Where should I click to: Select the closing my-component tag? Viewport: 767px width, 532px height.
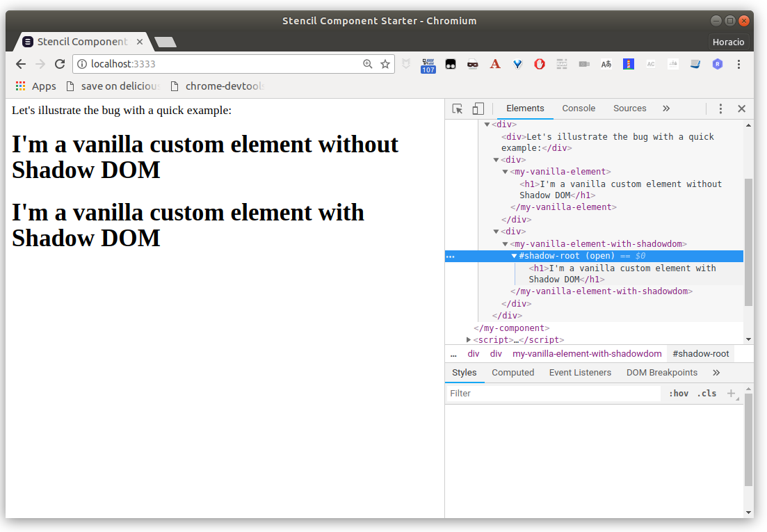click(512, 328)
